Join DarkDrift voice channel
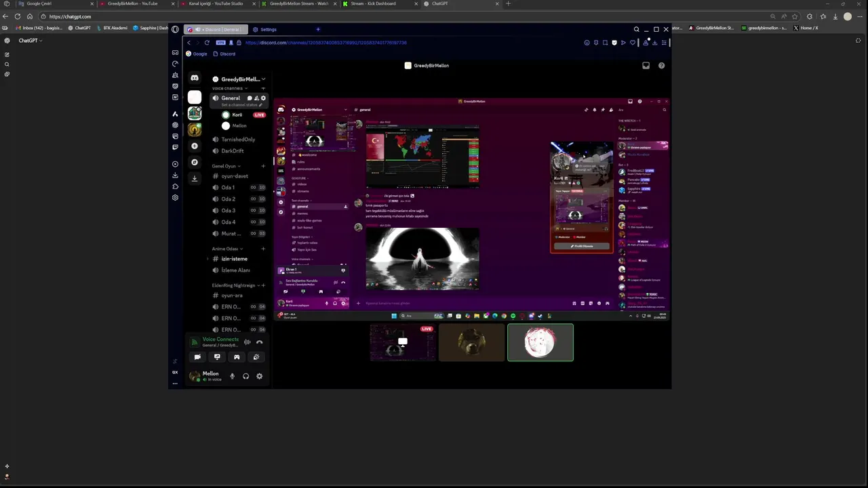 (233, 151)
